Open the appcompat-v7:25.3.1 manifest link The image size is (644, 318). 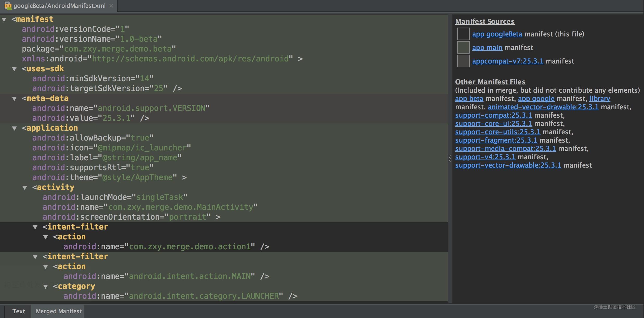tap(508, 61)
